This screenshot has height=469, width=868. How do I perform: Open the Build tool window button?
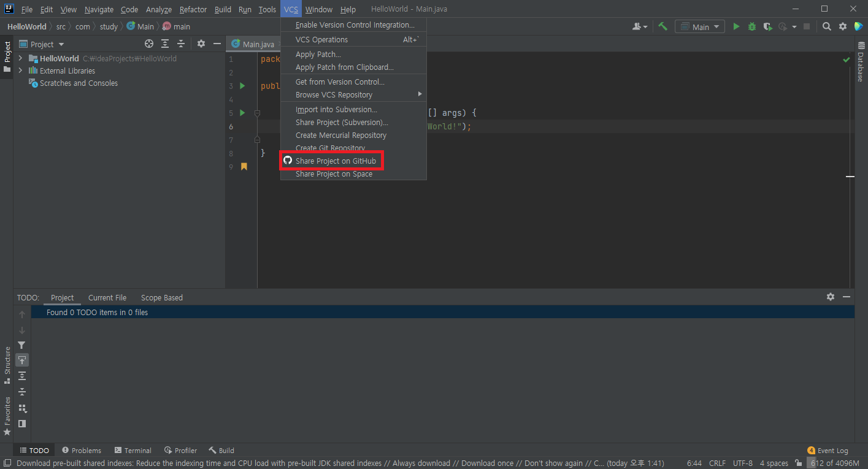[x=221, y=450]
